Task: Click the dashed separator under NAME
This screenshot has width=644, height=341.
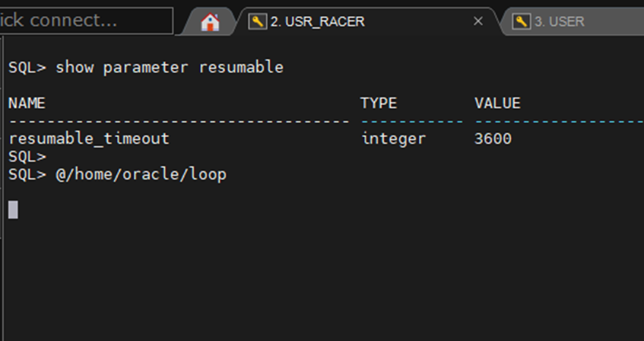Action: tap(179, 121)
